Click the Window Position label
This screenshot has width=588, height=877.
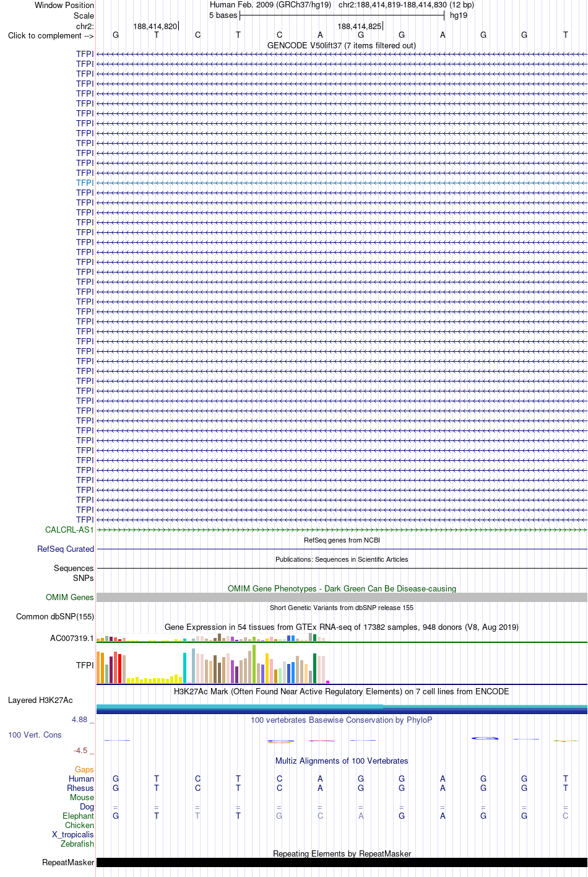click(64, 5)
